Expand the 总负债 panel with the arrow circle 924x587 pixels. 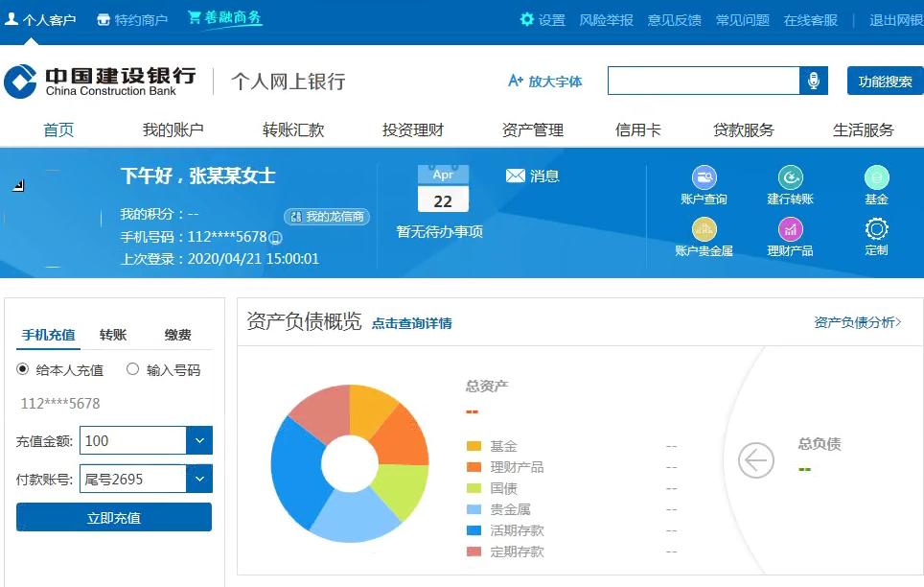click(755, 460)
